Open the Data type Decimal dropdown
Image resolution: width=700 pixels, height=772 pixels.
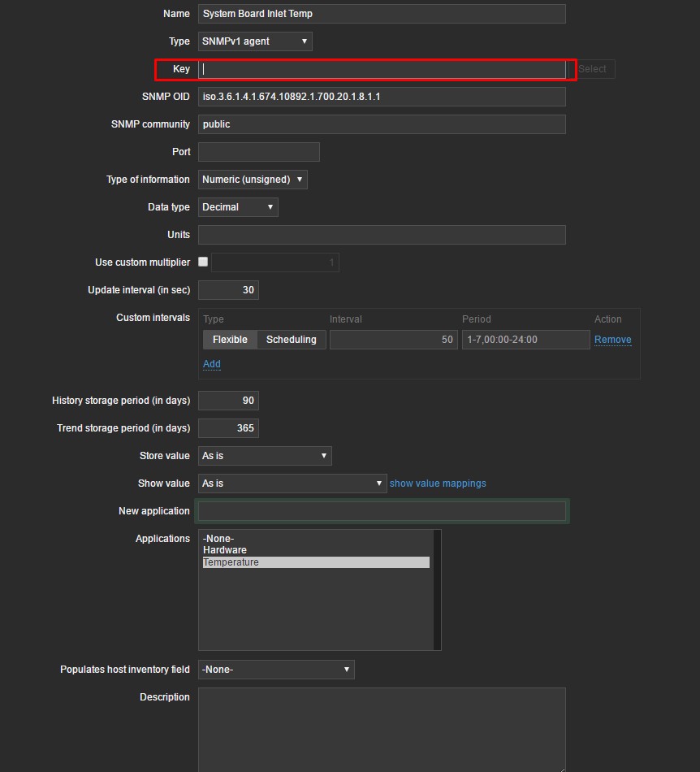[x=238, y=207]
